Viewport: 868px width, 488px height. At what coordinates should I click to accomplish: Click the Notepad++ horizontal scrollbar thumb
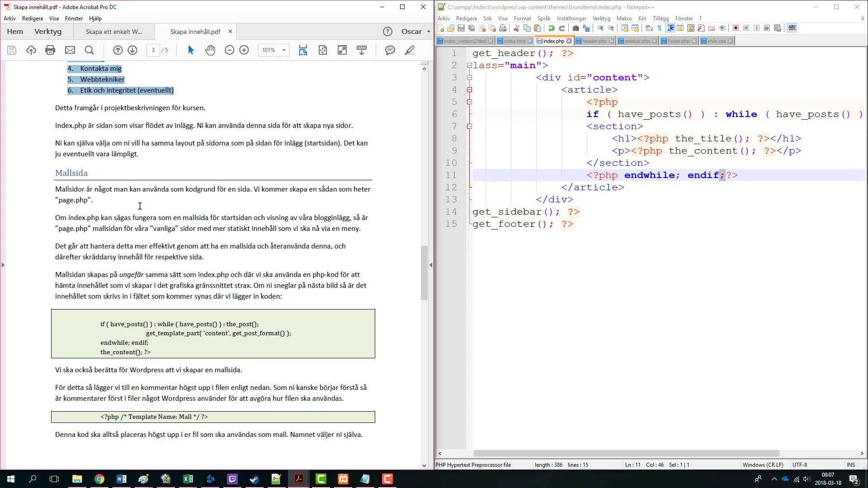pos(626,453)
